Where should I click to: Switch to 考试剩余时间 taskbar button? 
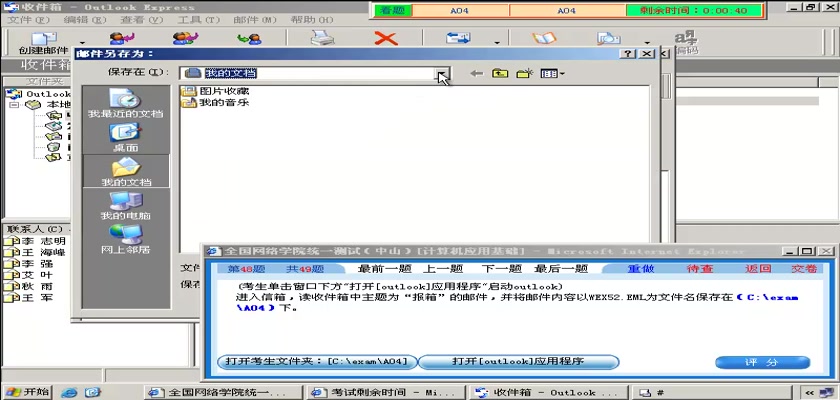[386, 393]
